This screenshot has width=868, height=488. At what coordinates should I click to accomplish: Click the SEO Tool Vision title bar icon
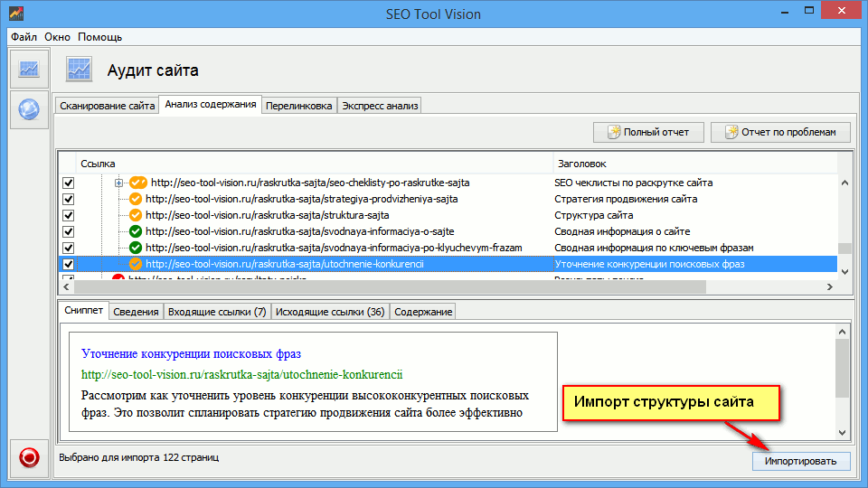pyautogui.click(x=15, y=14)
